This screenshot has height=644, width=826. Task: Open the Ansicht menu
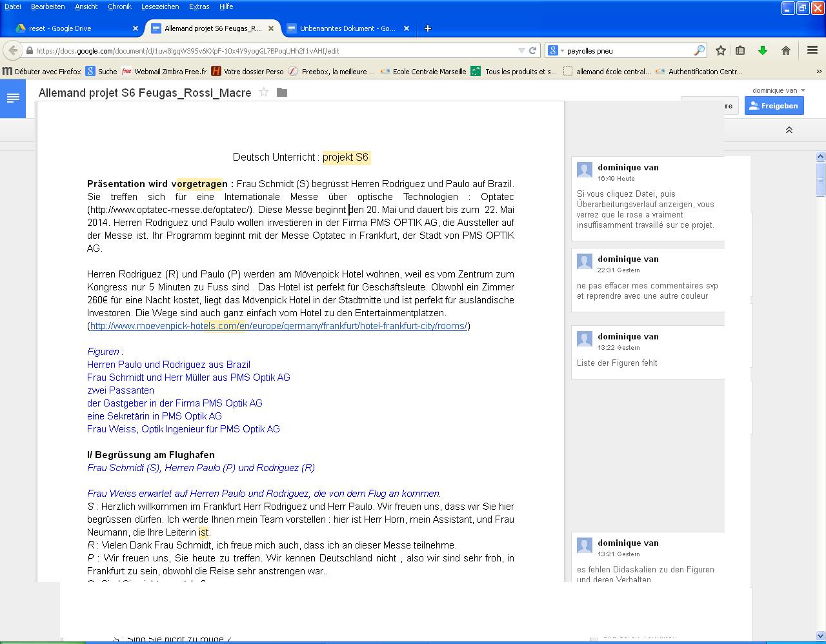coord(86,6)
